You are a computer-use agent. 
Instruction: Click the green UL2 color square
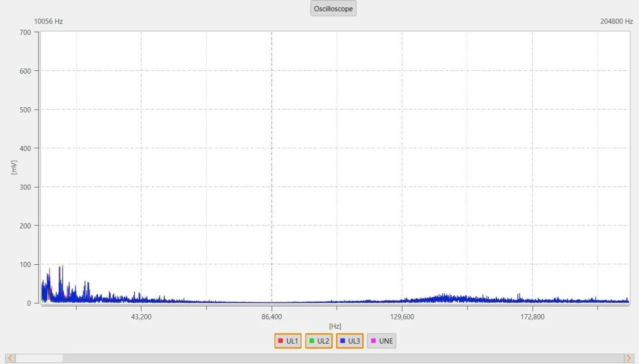coord(312,341)
